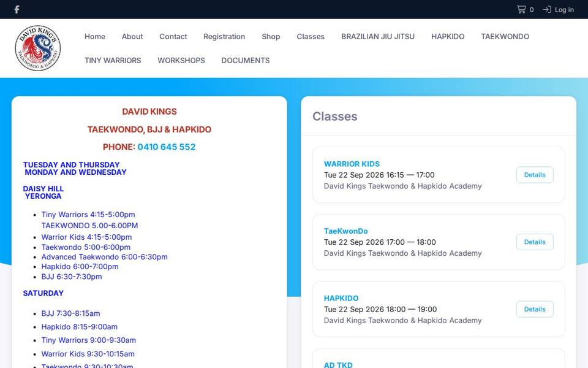588x368 pixels.
Task: Open the shopping cart icon
Action: point(521,9)
